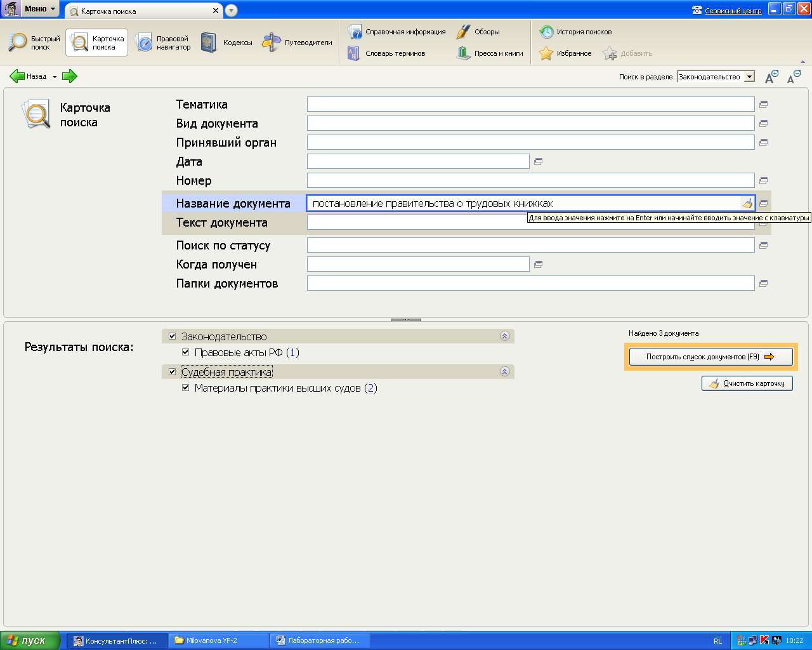Switch to КонсультантПлюс taskbar item
Image resolution: width=812 pixels, height=650 pixels.
point(117,640)
